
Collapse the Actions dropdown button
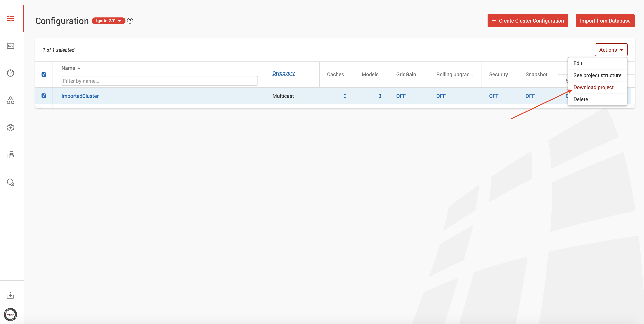(x=611, y=50)
